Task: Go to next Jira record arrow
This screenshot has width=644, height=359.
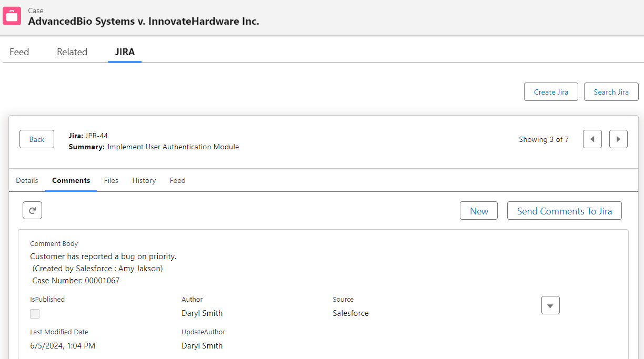Action: tap(618, 139)
